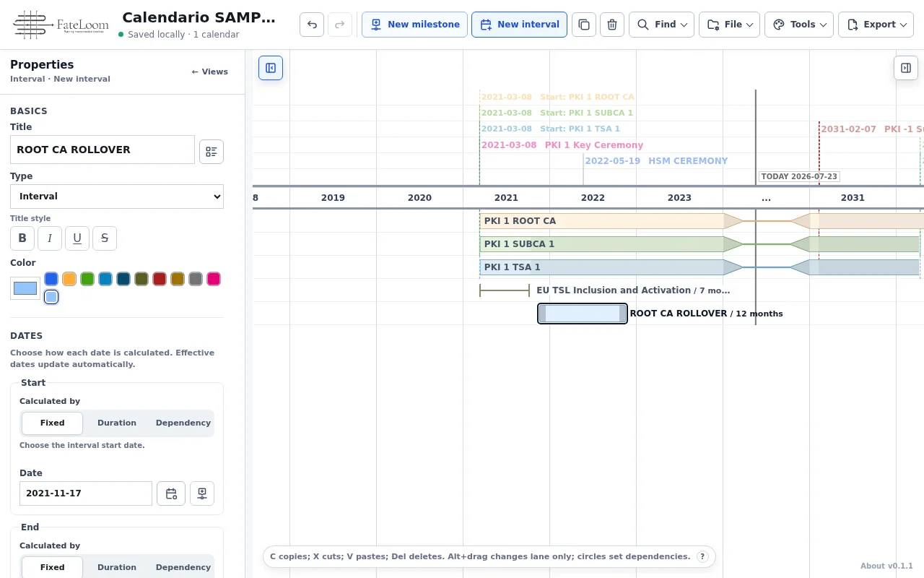
Task: Toggle strikethrough title style
Action: [105, 238]
